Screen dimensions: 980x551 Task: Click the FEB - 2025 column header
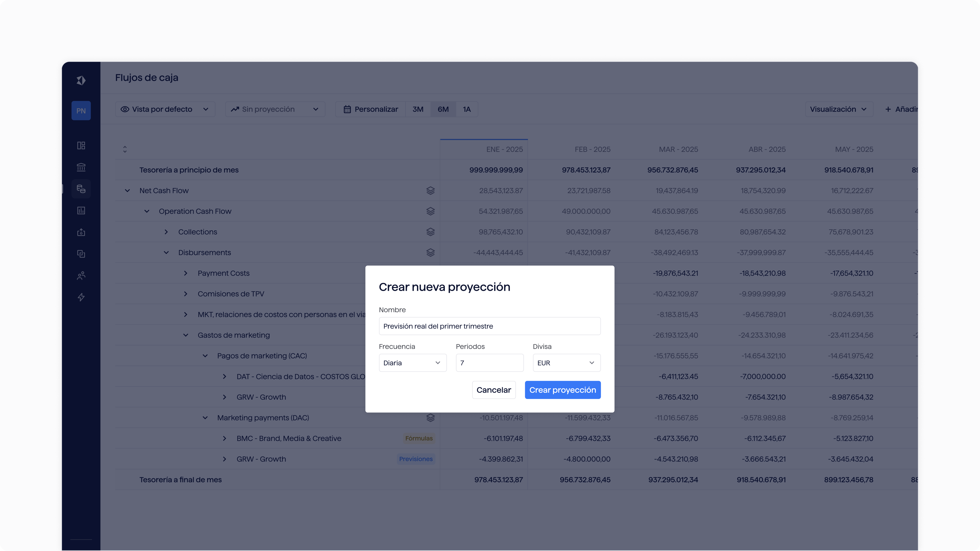point(592,149)
